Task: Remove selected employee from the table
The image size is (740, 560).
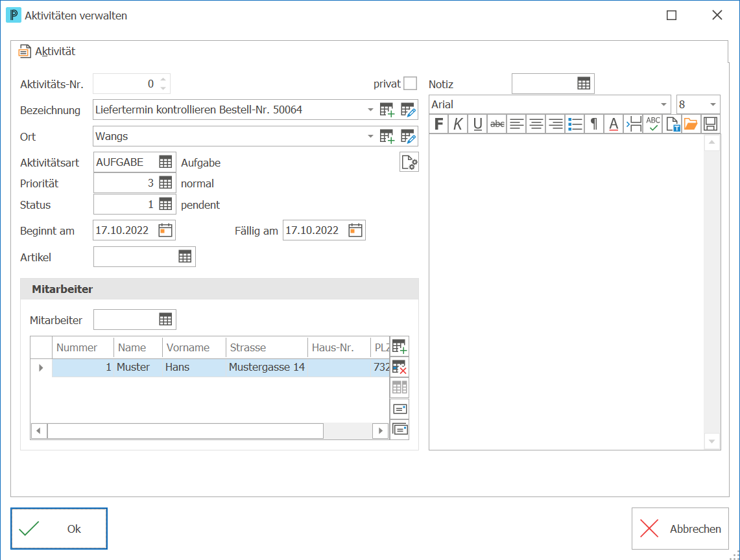Action: (x=400, y=367)
